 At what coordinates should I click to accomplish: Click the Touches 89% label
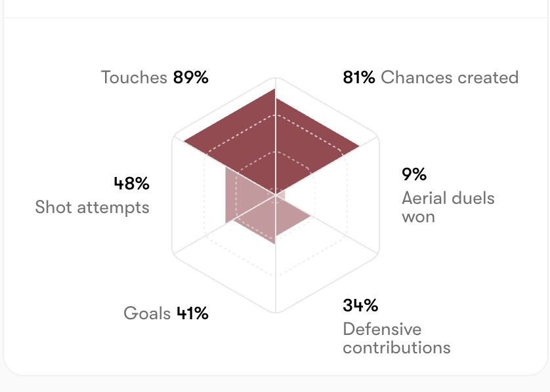[155, 77]
